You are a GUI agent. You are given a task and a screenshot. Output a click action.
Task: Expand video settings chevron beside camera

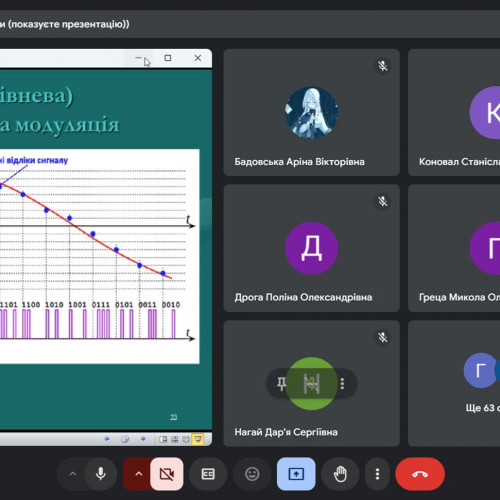click(138, 474)
